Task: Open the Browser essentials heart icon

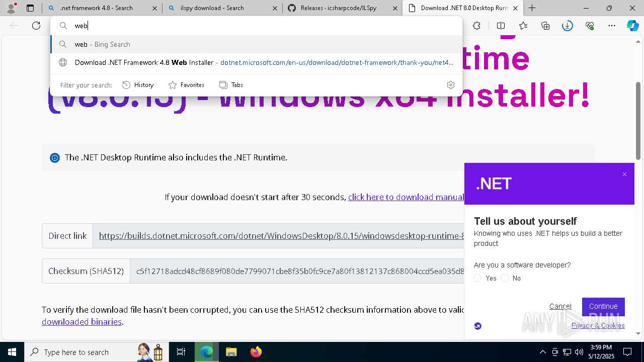Action: point(590,26)
